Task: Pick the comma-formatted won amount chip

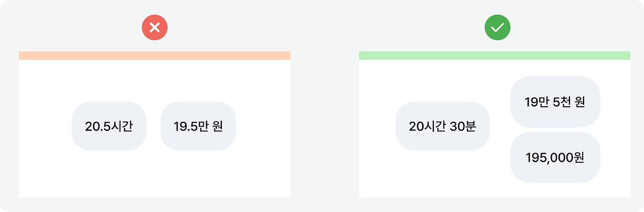Action: coord(555,157)
